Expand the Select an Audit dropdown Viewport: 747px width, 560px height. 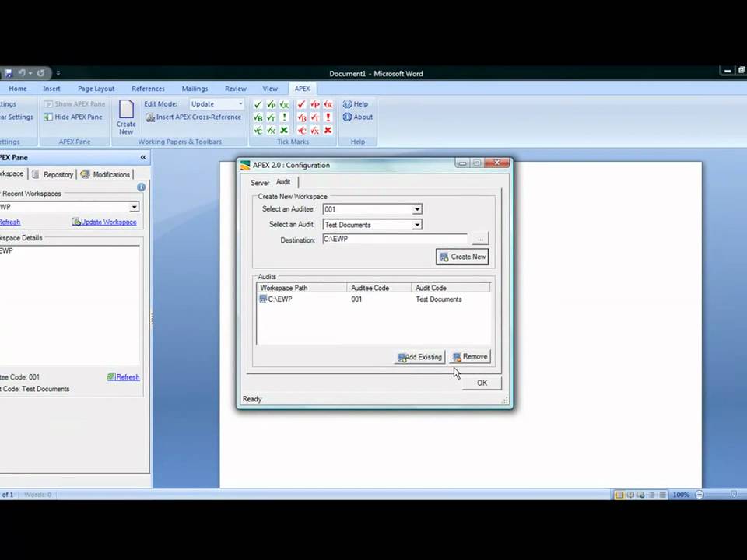tap(417, 224)
